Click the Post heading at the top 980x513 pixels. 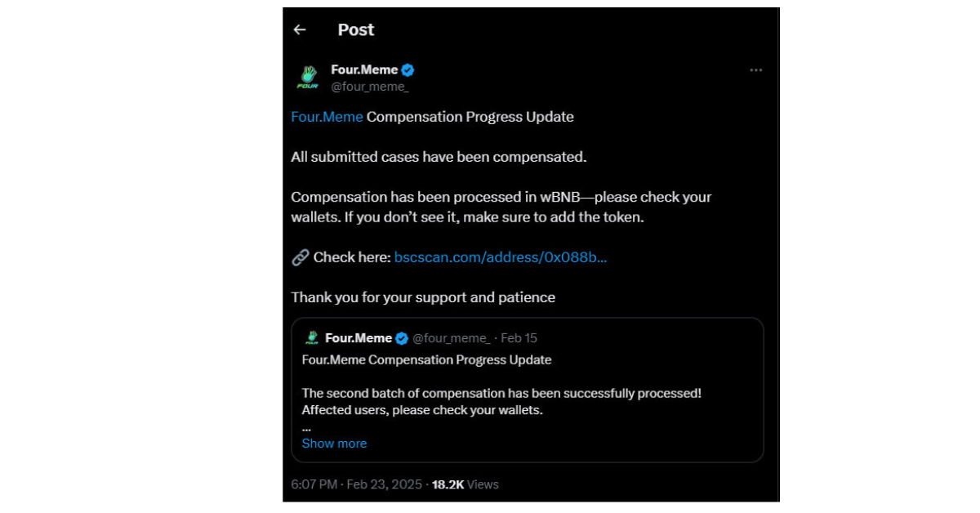point(355,29)
